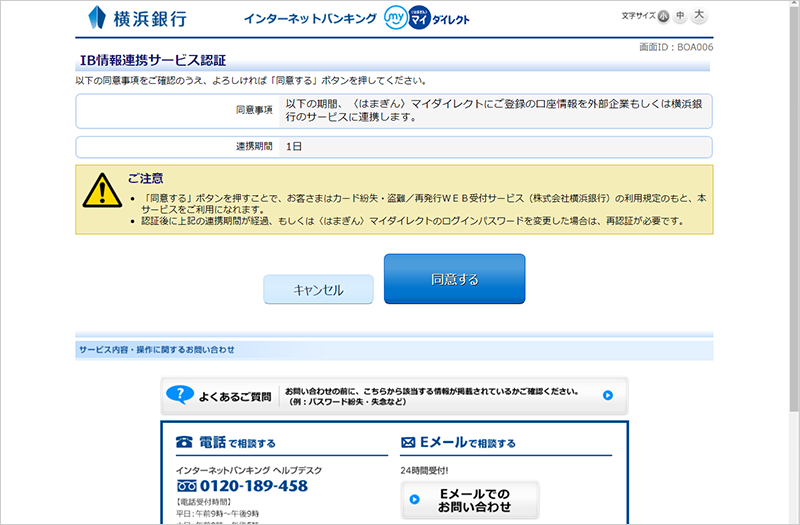
Task: Set font size to small (小)
Action: (x=663, y=16)
